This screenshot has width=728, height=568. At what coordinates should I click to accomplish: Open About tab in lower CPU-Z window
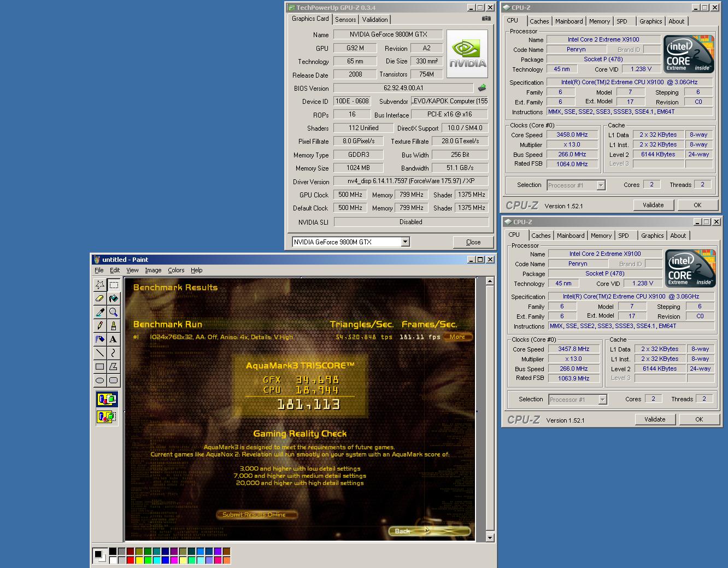(x=678, y=236)
